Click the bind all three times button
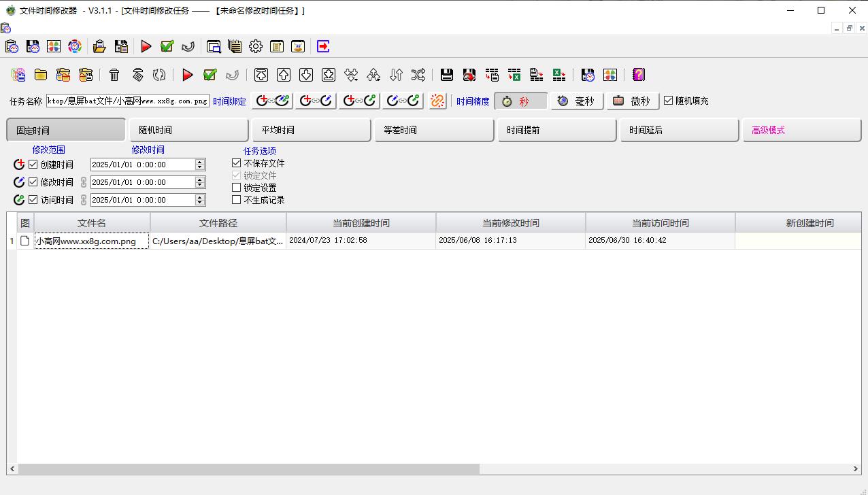The width and height of the screenshot is (868, 495). tap(273, 101)
